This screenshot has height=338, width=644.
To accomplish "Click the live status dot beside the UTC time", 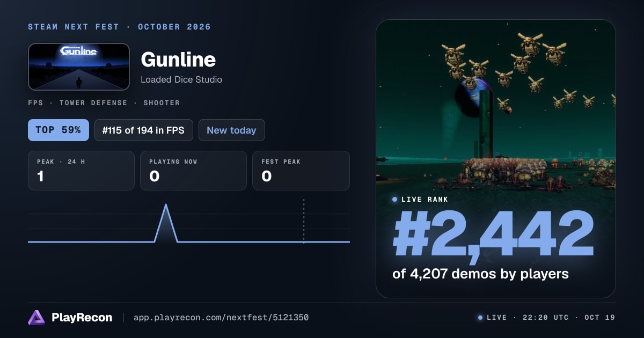I will click(480, 318).
